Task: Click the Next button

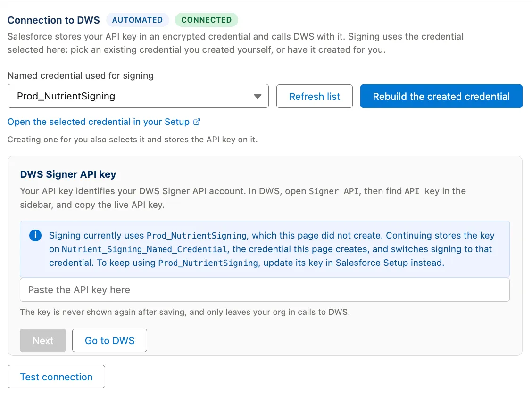Action: pos(43,340)
